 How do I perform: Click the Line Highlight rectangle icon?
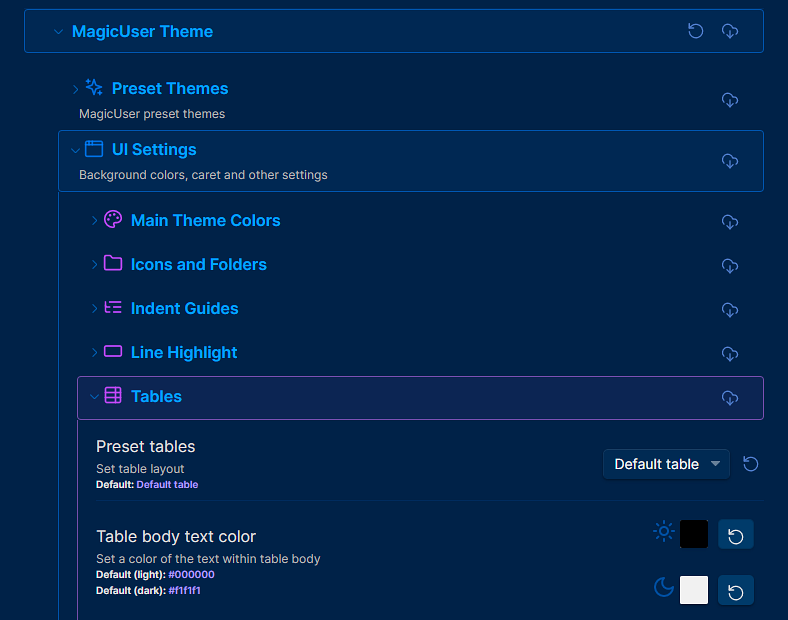(x=113, y=351)
